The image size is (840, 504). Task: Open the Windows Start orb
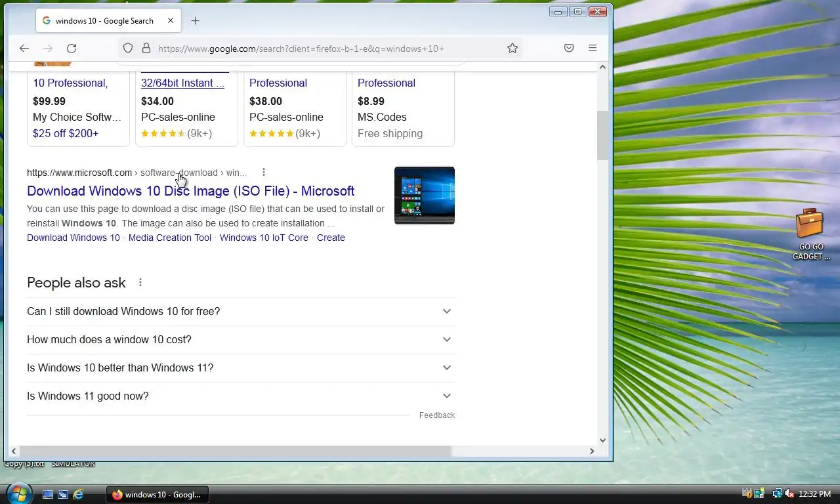[18, 493]
